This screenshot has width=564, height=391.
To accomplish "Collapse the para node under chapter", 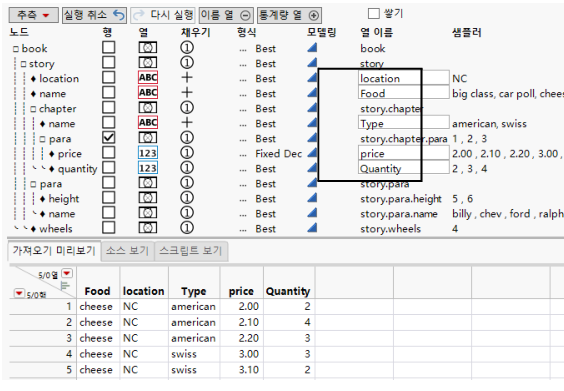I will pyautogui.click(x=43, y=139).
